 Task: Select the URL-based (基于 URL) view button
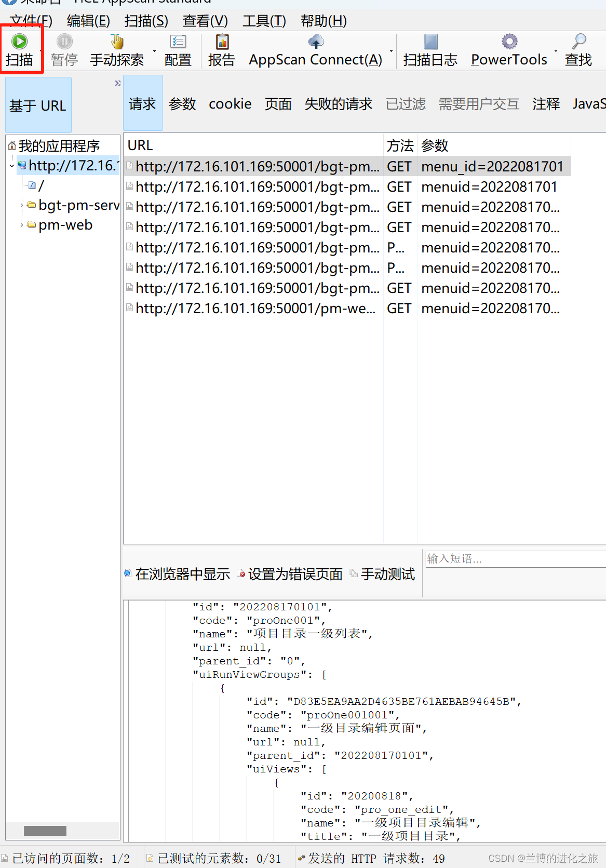[x=38, y=105]
